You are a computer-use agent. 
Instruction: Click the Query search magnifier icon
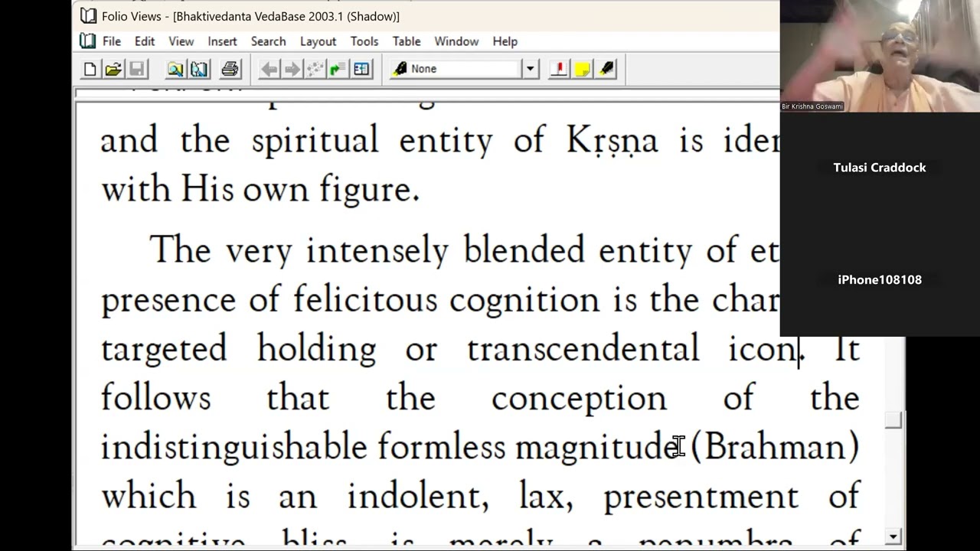[x=175, y=69]
